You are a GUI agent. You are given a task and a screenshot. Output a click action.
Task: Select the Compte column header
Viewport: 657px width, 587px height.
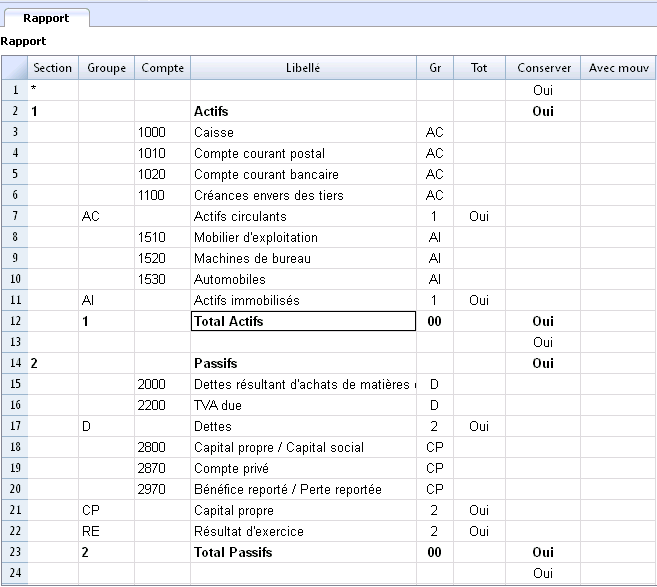(x=163, y=68)
